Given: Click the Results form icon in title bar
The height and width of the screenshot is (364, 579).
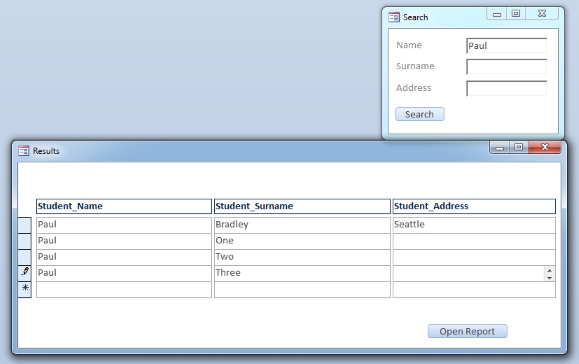Looking at the screenshot, I should coord(24,151).
